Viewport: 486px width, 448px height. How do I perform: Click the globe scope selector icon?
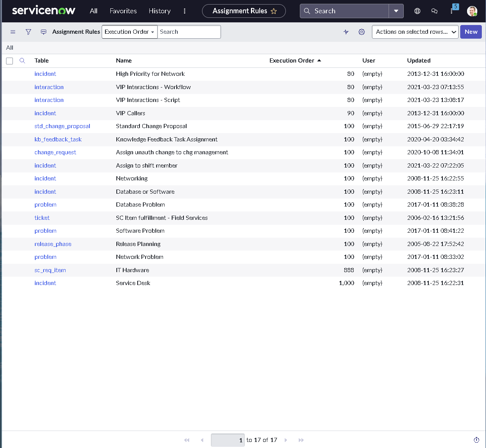tap(417, 11)
